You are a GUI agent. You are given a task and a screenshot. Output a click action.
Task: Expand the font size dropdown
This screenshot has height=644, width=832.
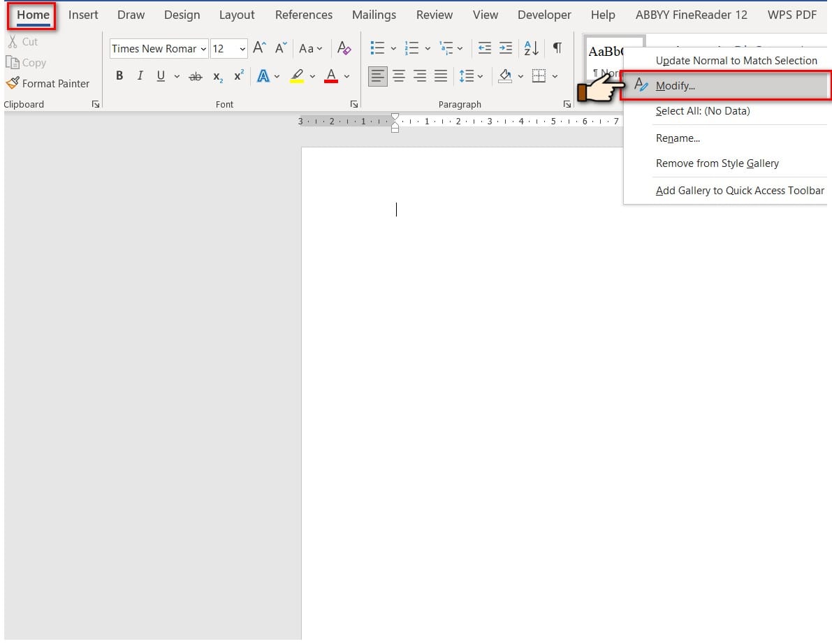(242, 49)
